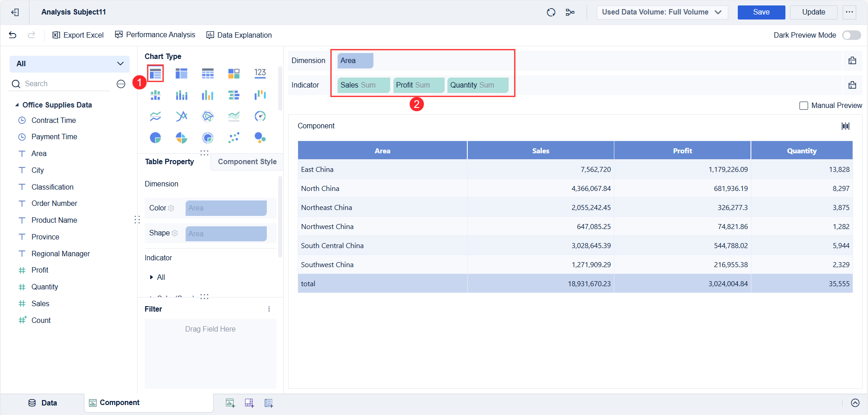Image resolution: width=868 pixels, height=415 pixels.
Task: Click the column width icon beside Component title
Action: (x=845, y=126)
